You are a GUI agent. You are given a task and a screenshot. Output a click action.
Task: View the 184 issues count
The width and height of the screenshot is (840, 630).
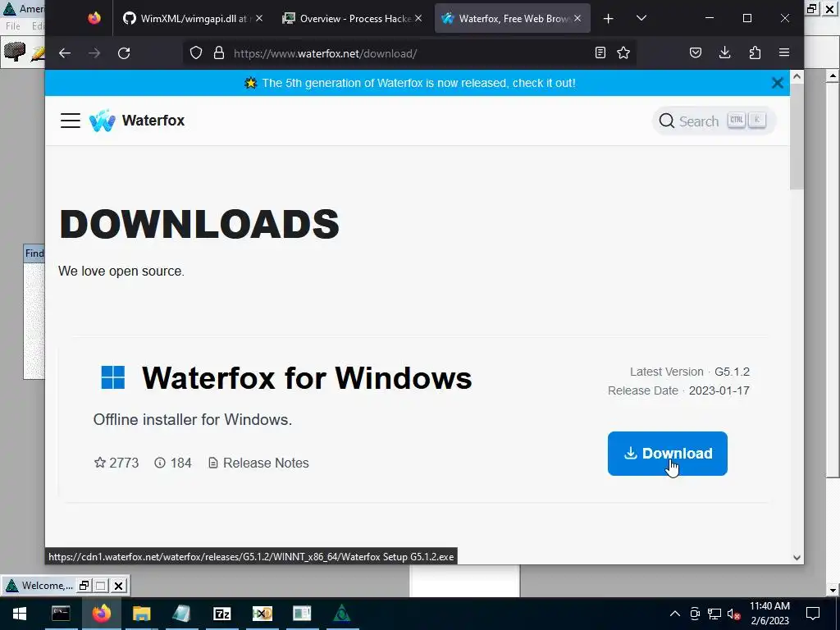(x=172, y=463)
